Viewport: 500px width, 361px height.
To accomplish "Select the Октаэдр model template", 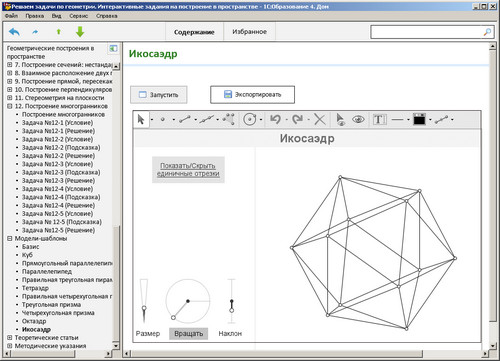I will (x=34, y=321).
